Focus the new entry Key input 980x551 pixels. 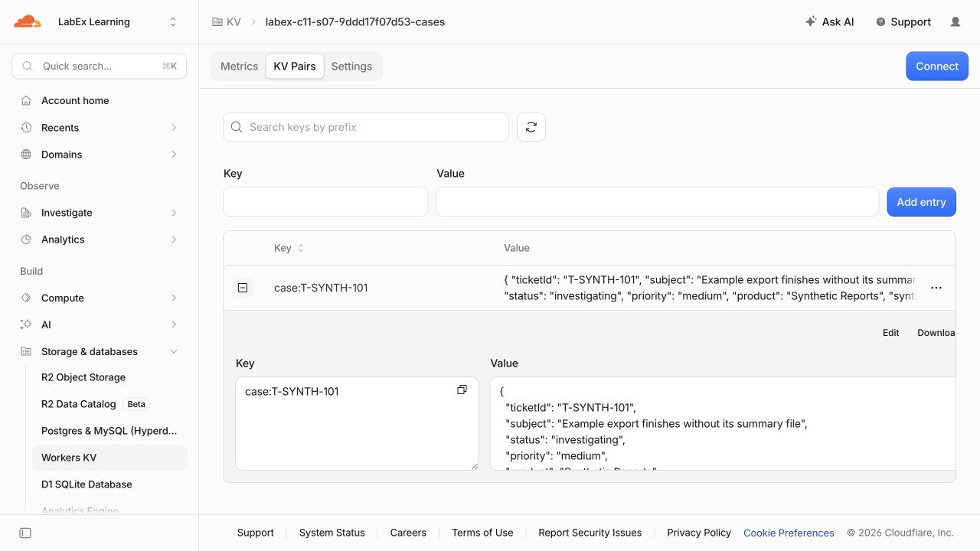[x=325, y=202]
